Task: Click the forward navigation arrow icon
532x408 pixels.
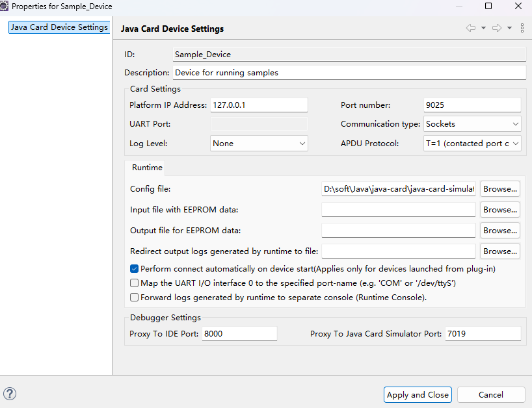Action: click(x=497, y=28)
